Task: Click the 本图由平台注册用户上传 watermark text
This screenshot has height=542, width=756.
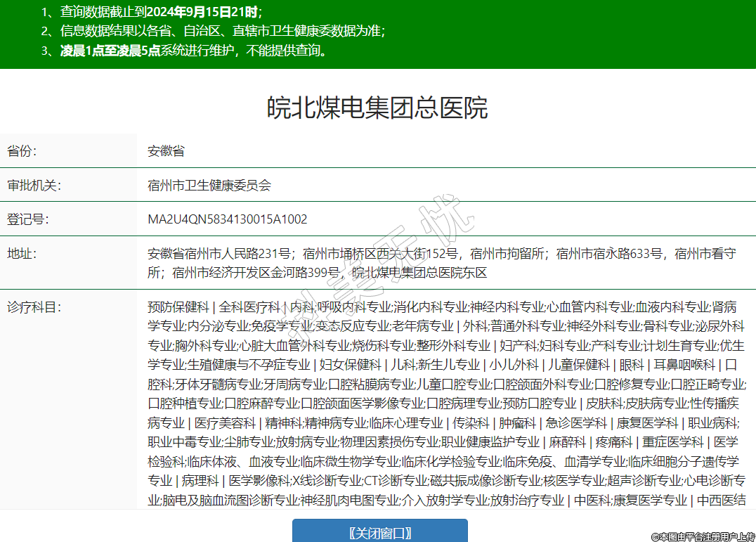Action: [703, 536]
